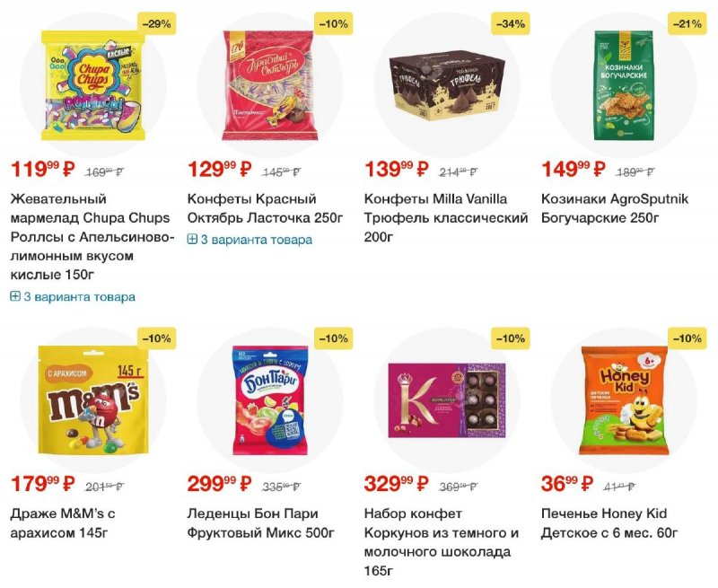Open Красный Октябрь Ласточка candy image
This screenshot has width=718, height=588.
coord(270,85)
